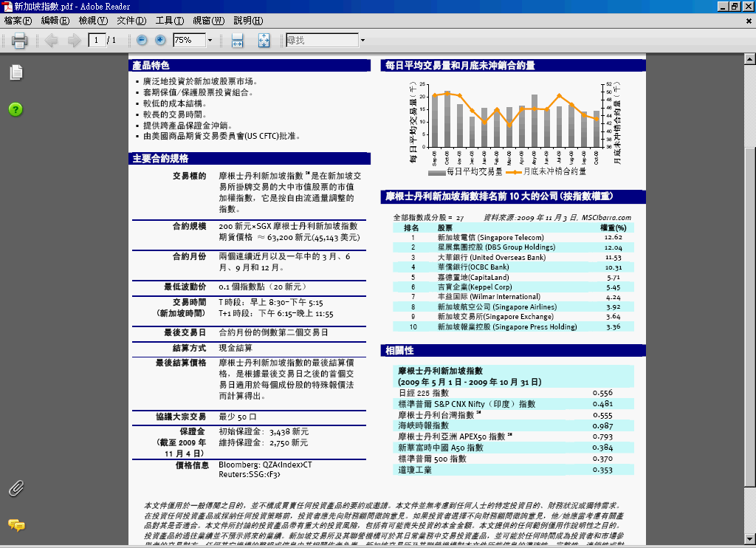Minimize the Adobe Reader window
Screen dimensions: 756x548
[722, 6]
